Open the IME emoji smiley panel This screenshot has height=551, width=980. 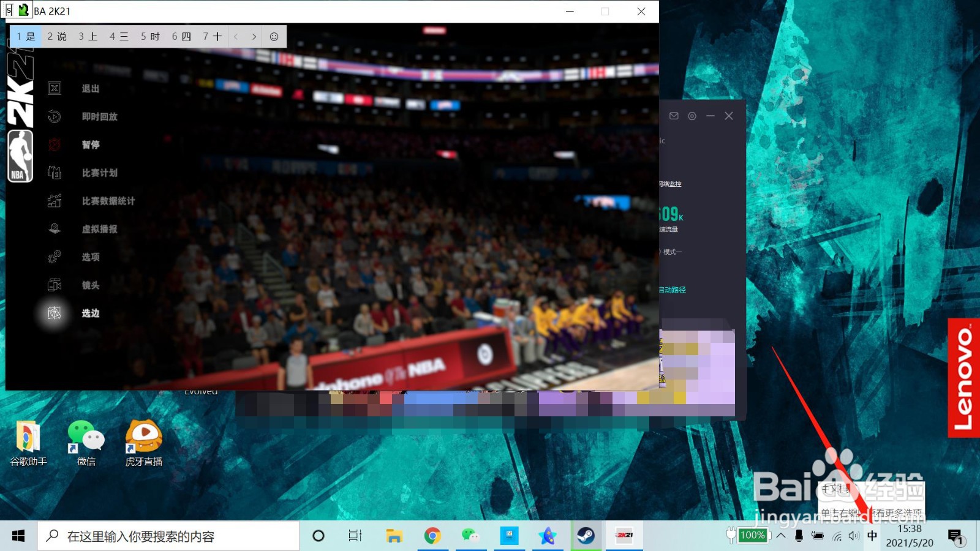coord(274,37)
